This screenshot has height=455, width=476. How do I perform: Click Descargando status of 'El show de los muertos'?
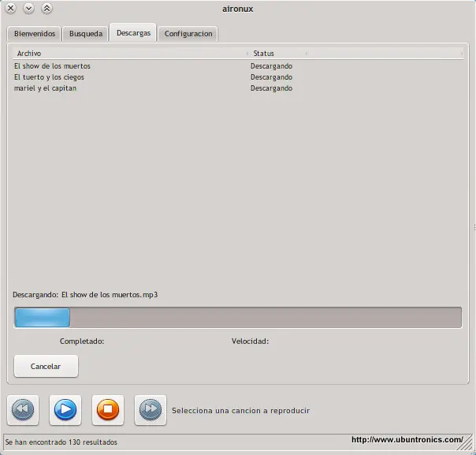tap(271, 66)
